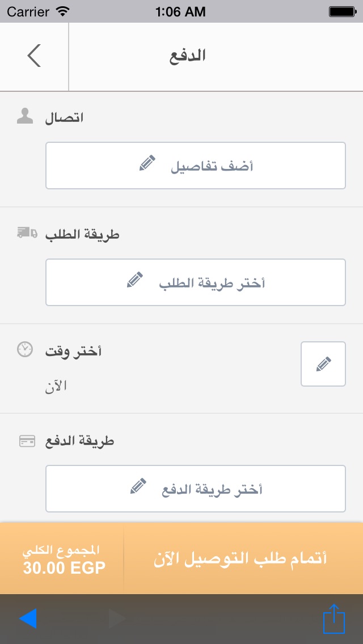Image resolution: width=363 pixels, height=644 pixels.
Task: Tap the clock icon beside أختر وقت
Action: point(24,350)
